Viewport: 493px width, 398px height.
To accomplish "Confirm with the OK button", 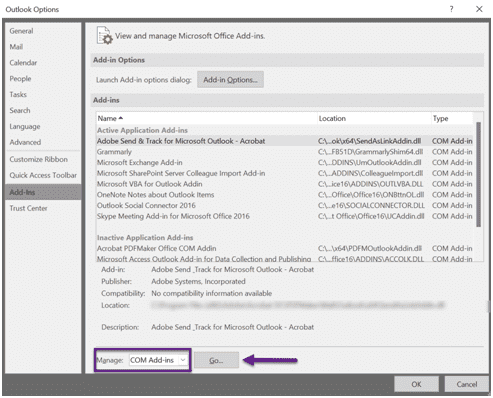I will pyautogui.click(x=416, y=384).
